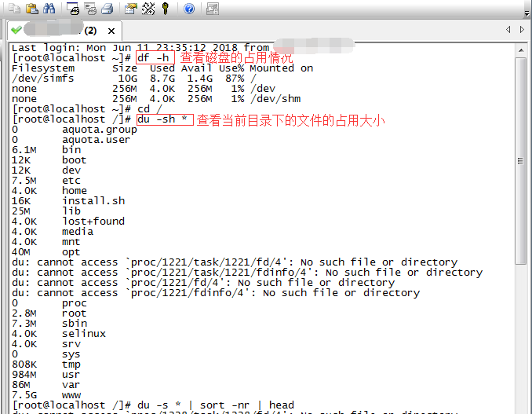Click the 'proc/1221/task/1221/fd/4' error line
Image resolution: width=532 pixels, height=414 pixels.
[x=235, y=262]
